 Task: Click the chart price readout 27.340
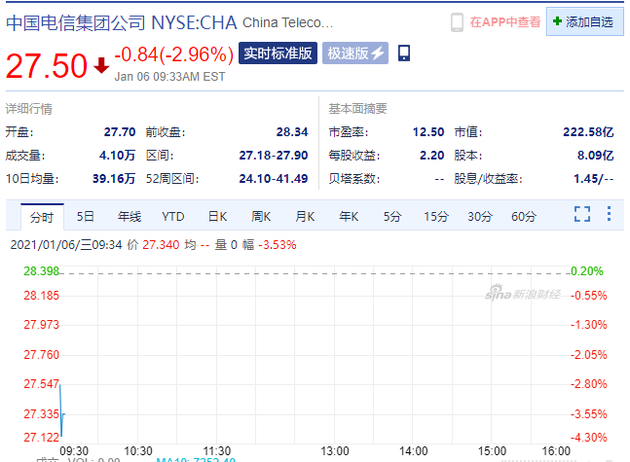[x=161, y=245]
